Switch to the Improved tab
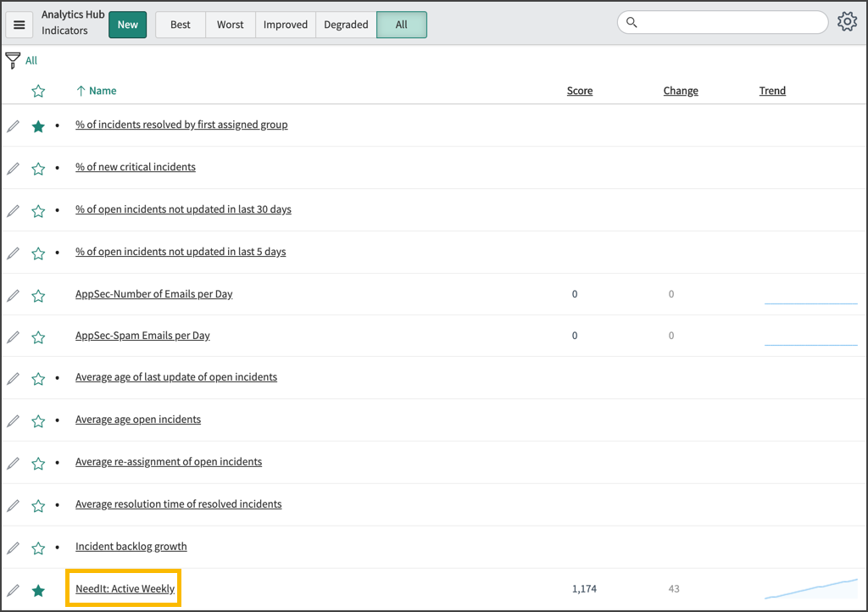The height and width of the screenshot is (612, 868). pos(285,25)
